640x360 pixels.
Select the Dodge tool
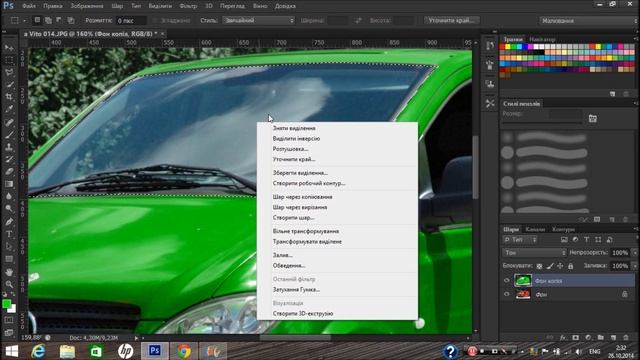tap(9, 209)
